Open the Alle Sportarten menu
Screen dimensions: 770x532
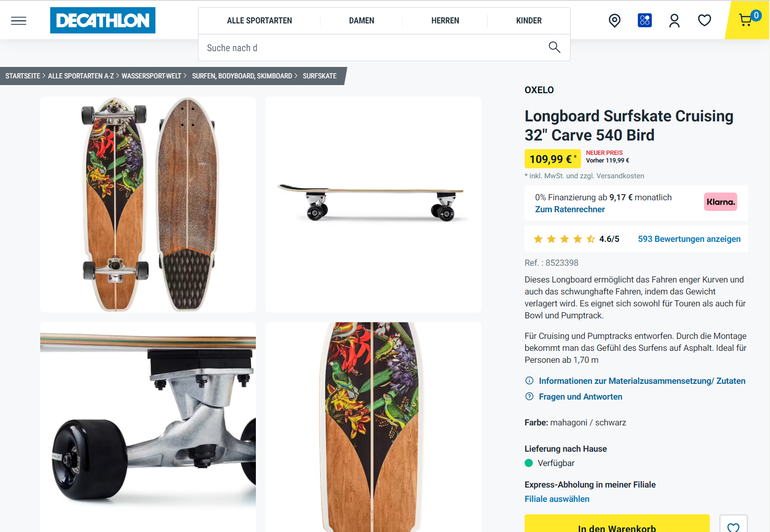pos(259,21)
